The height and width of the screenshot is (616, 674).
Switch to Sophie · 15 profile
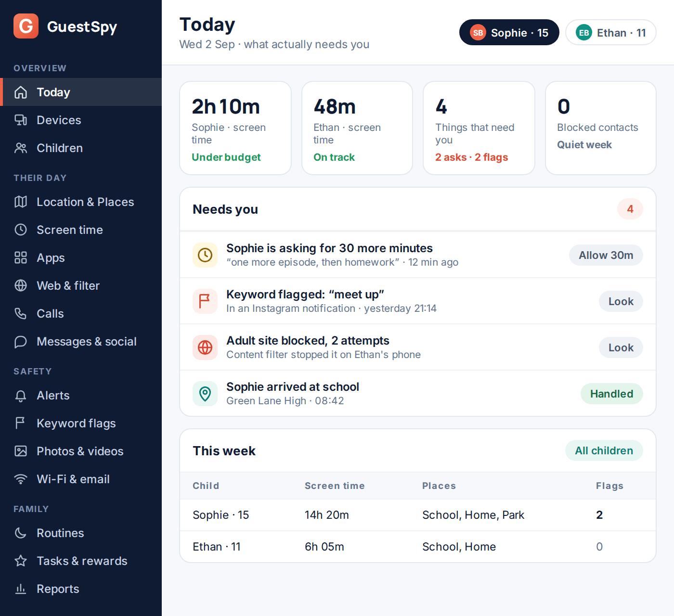tap(509, 32)
